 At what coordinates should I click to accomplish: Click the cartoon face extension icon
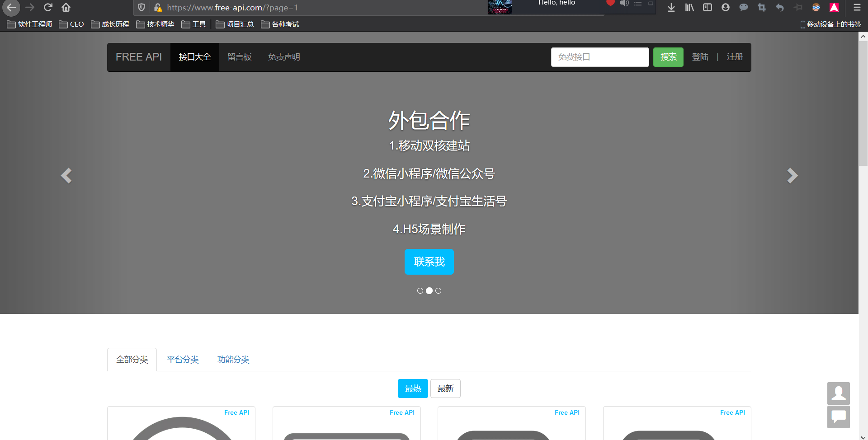tap(816, 7)
